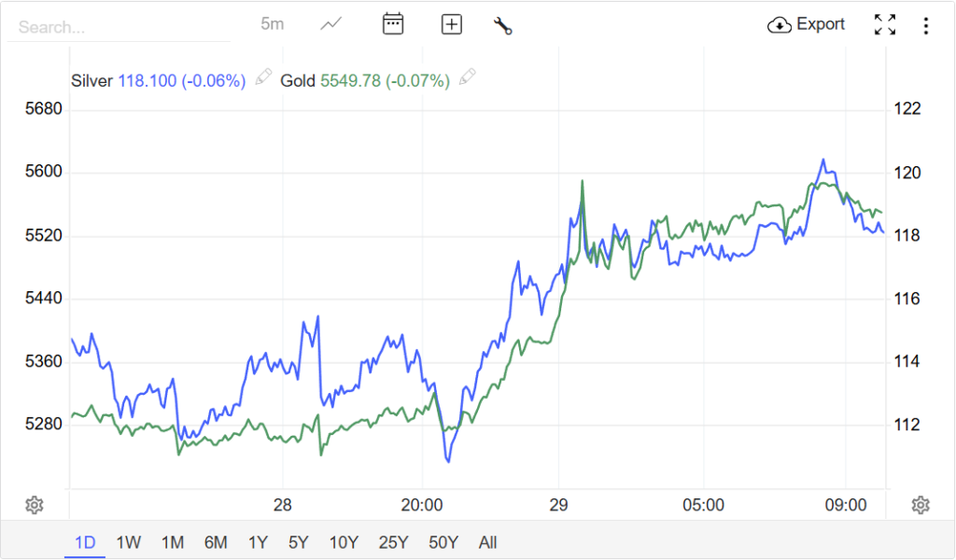Edit the Gold series pencil icon

(x=468, y=77)
